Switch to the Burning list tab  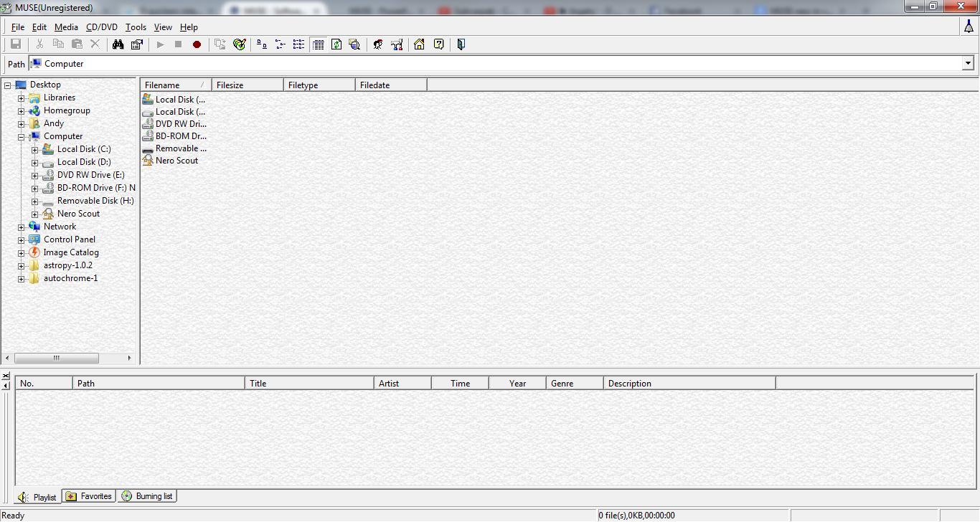147,496
